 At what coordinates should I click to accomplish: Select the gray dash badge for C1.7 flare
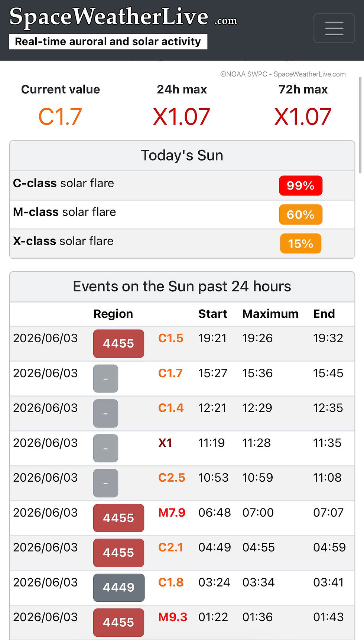[x=105, y=378]
